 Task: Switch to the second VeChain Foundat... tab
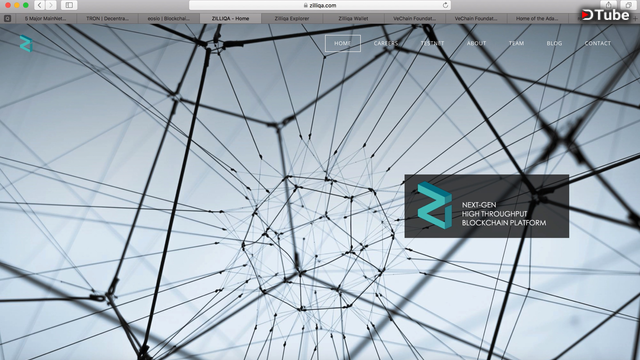[476, 18]
